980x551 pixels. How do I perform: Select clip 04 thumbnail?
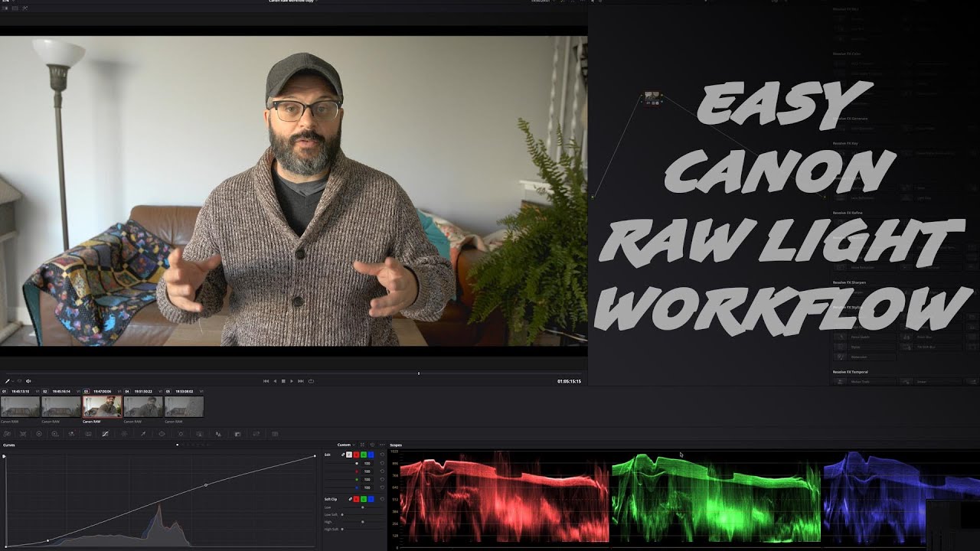[143, 406]
